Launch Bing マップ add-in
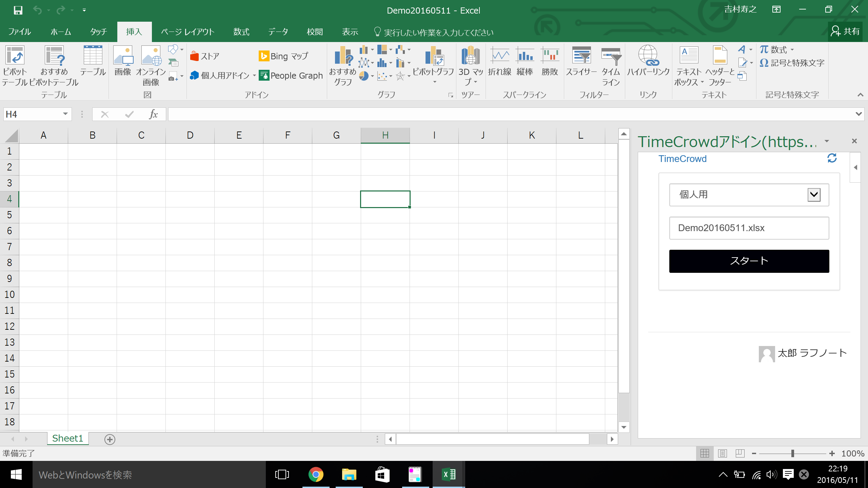Viewport: 868px width, 488px height. tap(283, 56)
